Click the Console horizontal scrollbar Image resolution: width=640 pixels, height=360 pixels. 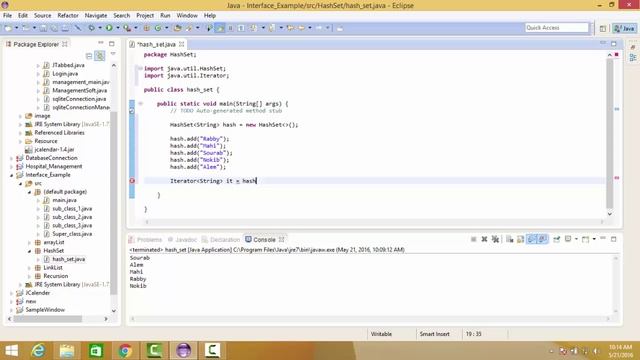click(x=370, y=319)
